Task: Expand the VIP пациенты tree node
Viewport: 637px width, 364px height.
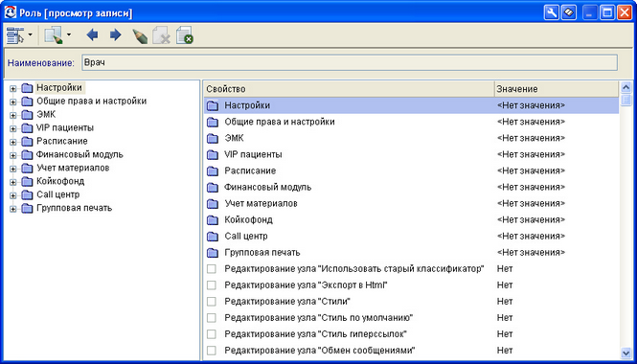Action: pyautogui.click(x=13, y=128)
